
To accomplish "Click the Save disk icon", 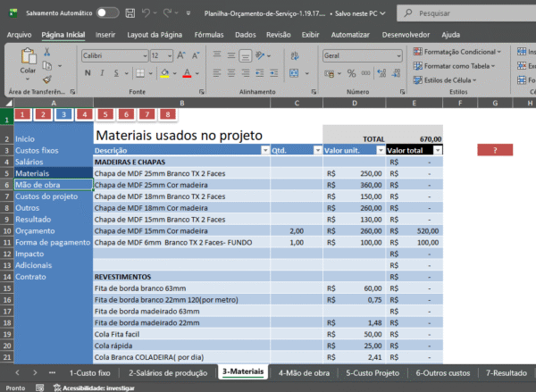I will [x=130, y=13].
